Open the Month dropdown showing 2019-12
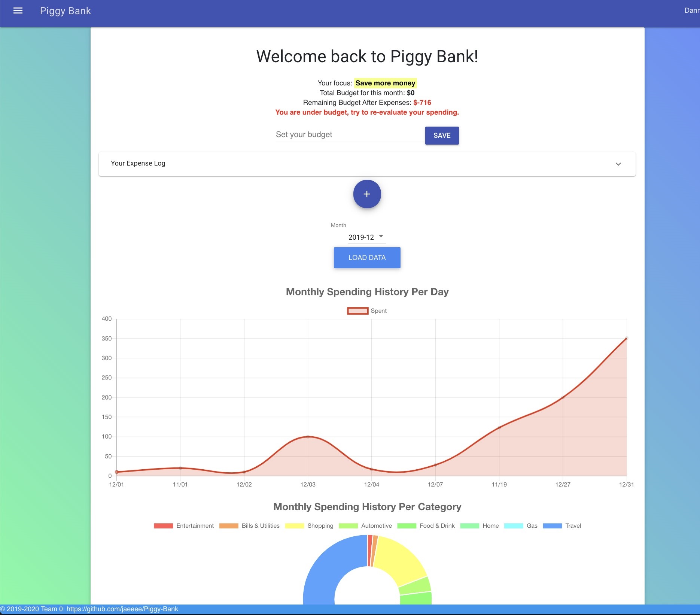Screen dimensions: 700x615 361,237
